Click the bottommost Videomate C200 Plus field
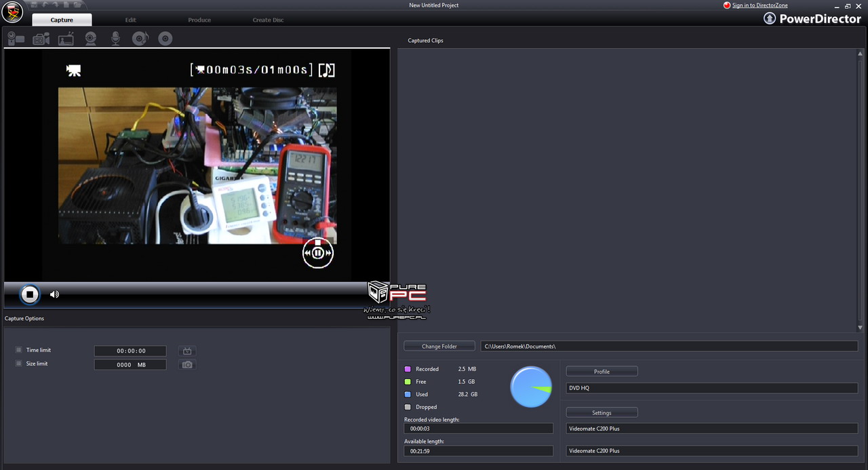The image size is (868, 470). (x=712, y=451)
